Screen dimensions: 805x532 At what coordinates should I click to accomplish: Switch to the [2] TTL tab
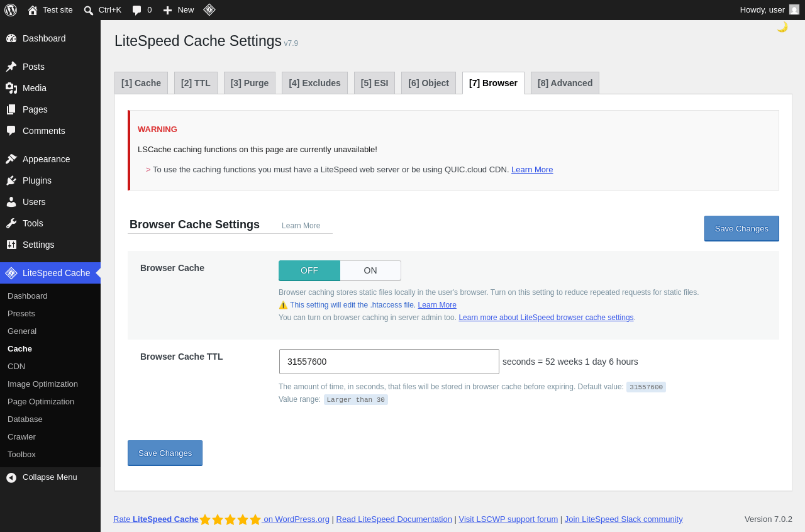(196, 83)
